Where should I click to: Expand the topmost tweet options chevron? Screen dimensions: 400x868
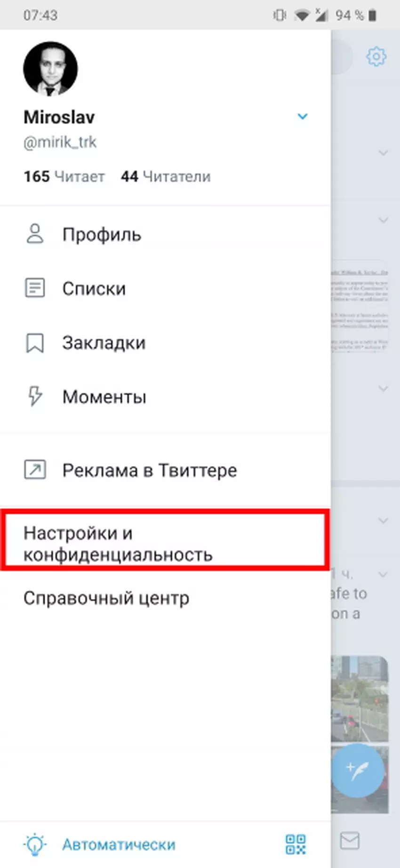click(384, 153)
